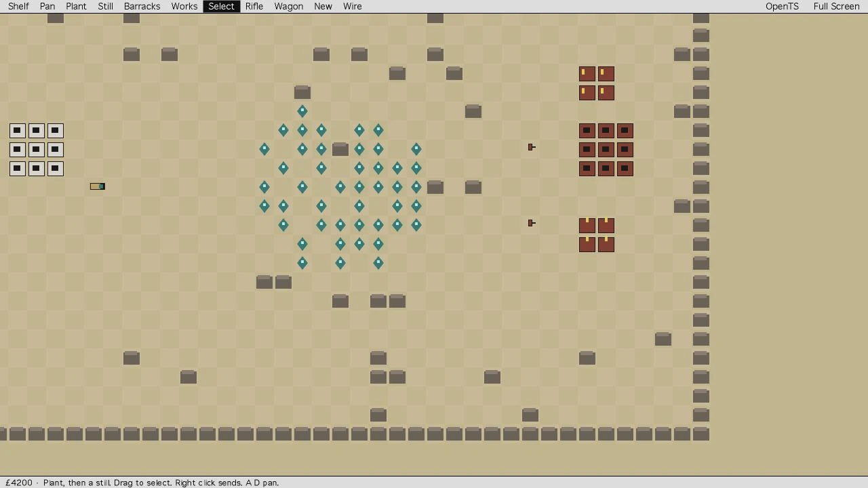
Task: Choose the Works build option
Action: 184,6
